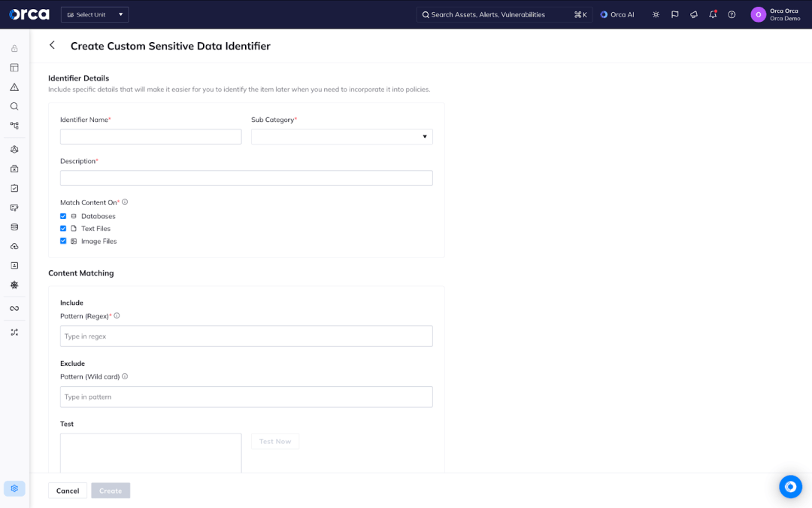Click the info icon beside Pattern (Wild card)
Viewport: 812px width, 508px height.
[125, 376]
